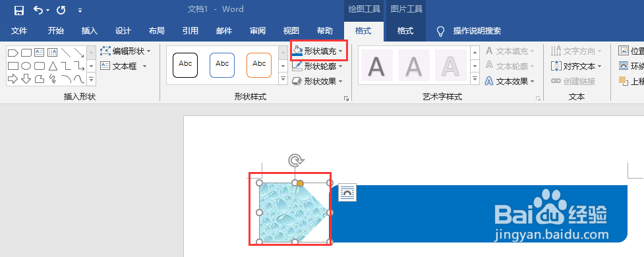Apply the third outlined WordArt style
Screen dimensions: 644x257
[451, 65]
